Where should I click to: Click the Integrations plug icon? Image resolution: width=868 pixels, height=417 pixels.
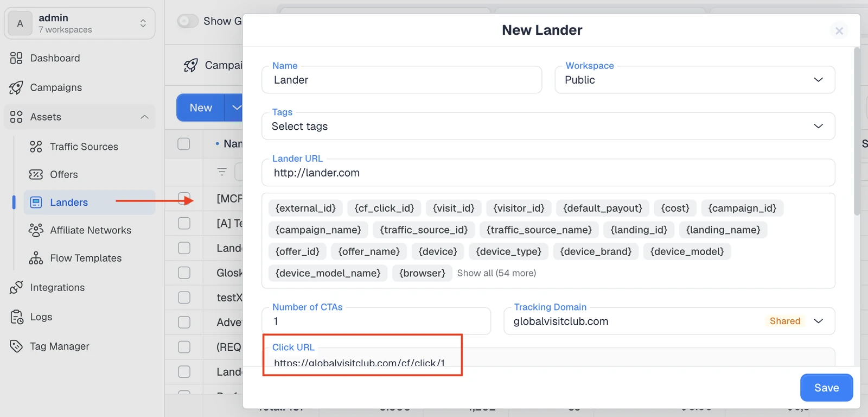tap(16, 287)
